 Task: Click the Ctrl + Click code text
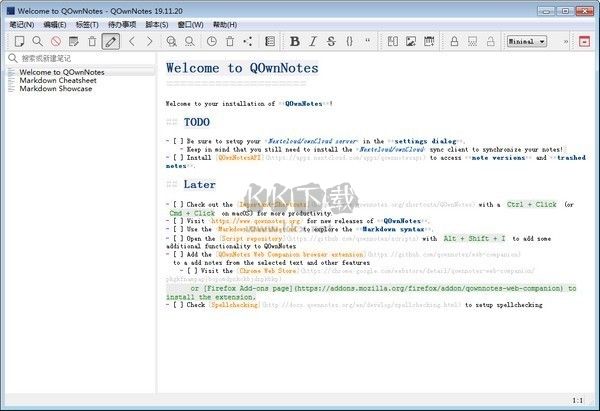532,205
